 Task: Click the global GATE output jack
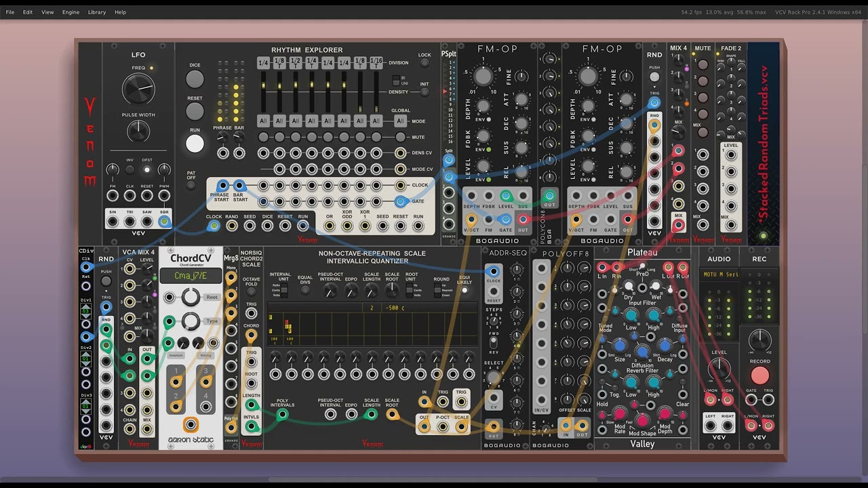(x=400, y=201)
